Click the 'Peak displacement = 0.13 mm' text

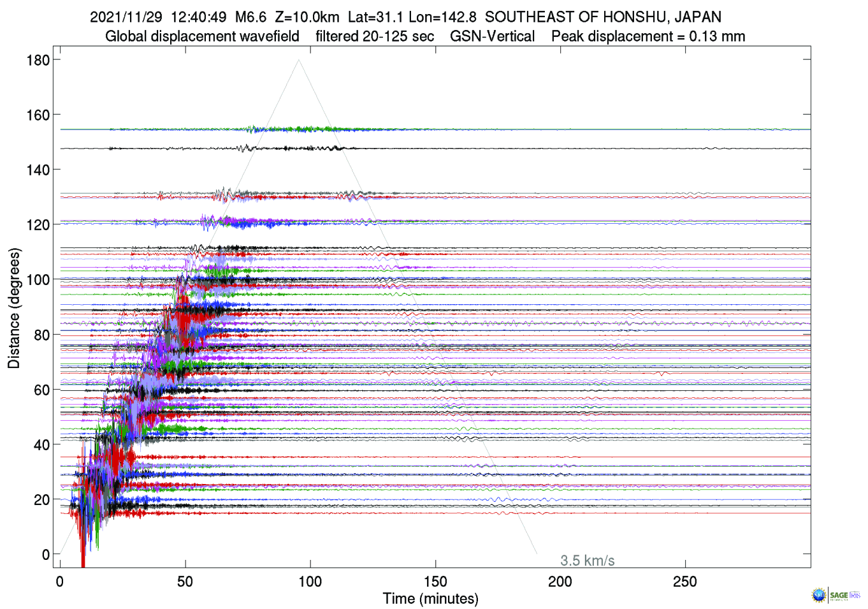(x=648, y=36)
